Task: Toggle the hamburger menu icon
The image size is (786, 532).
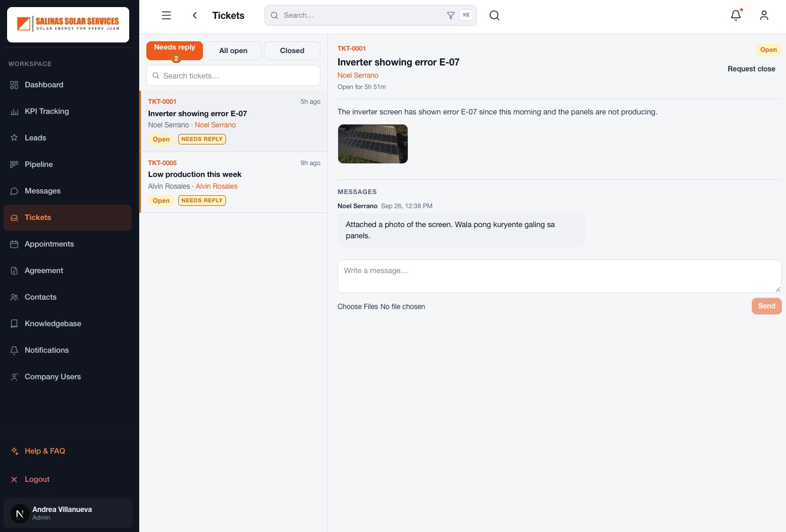Action: [166, 15]
